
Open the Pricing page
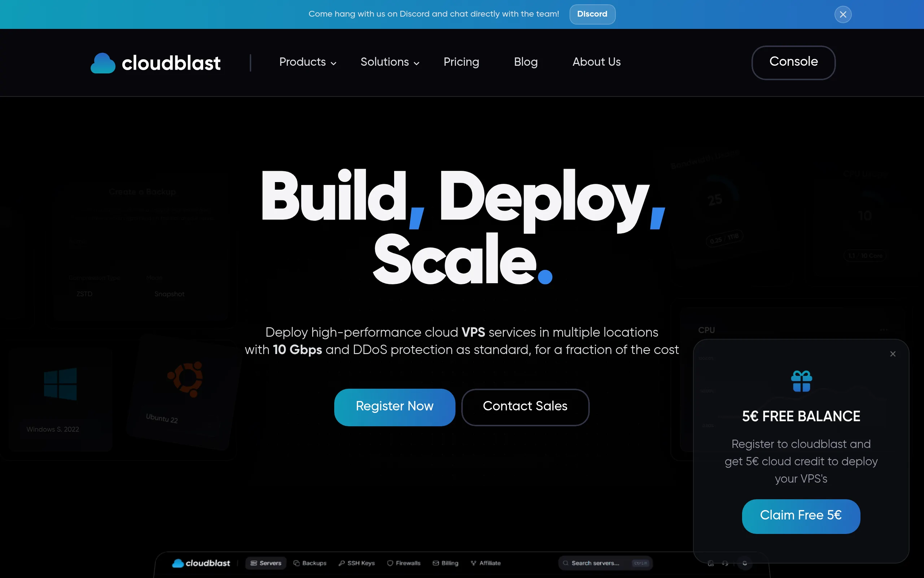tap(461, 62)
